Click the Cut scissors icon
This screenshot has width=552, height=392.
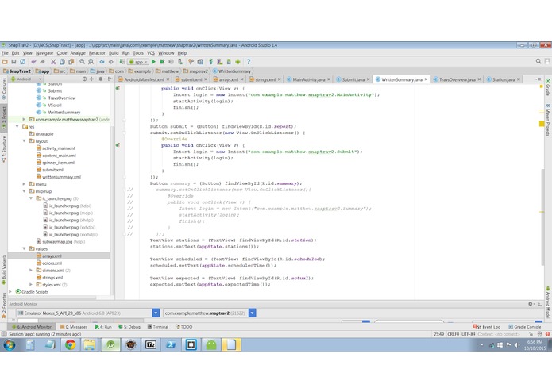[x=53, y=62]
